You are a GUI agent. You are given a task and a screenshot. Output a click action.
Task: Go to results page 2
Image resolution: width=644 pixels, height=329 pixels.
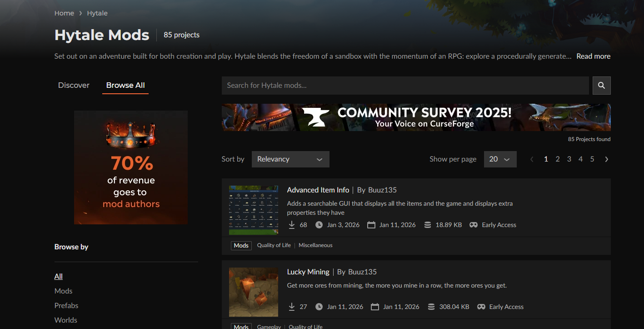coord(558,159)
